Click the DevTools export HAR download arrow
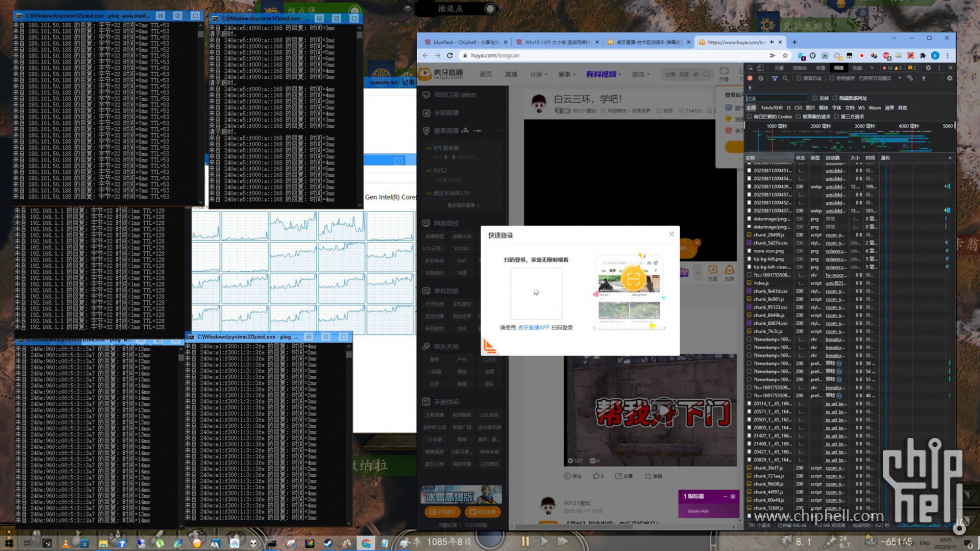 [x=750, y=88]
